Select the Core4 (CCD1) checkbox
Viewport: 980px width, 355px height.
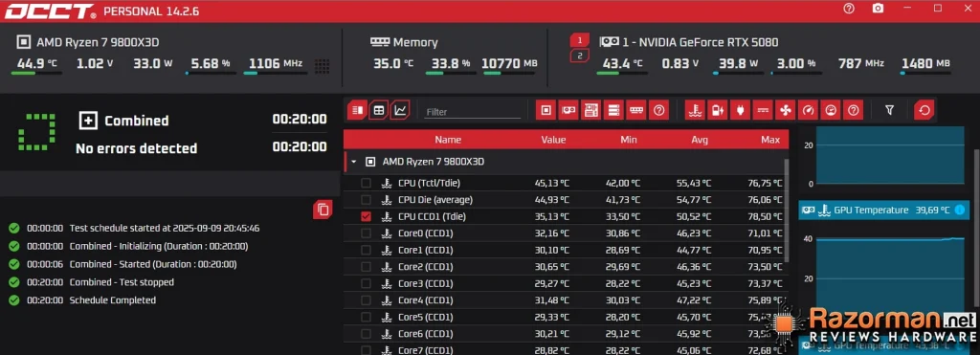point(367,300)
